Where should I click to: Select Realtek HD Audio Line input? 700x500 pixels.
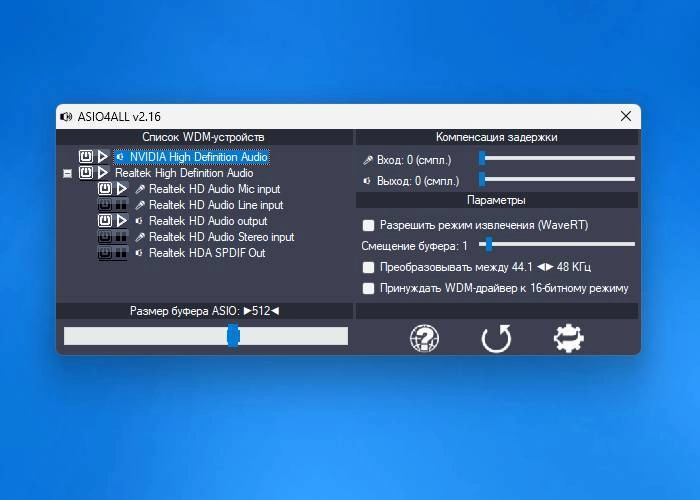point(216,205)
